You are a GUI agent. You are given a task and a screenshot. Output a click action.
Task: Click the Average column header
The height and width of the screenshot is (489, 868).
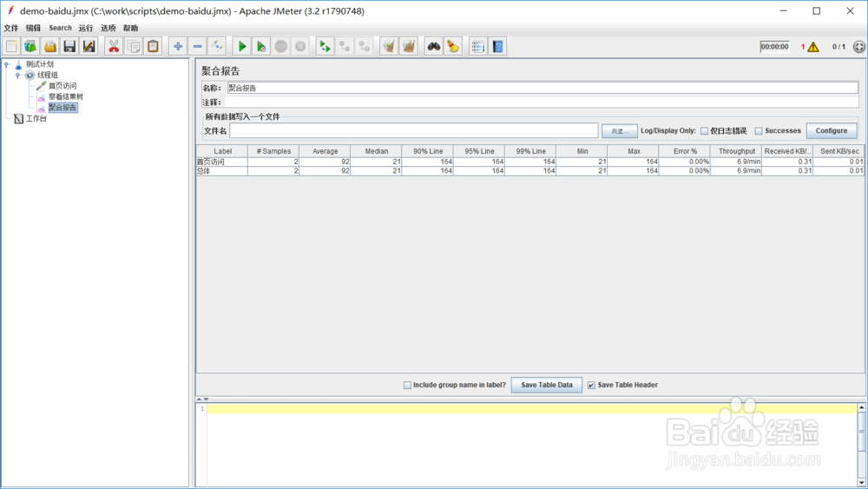325,151
